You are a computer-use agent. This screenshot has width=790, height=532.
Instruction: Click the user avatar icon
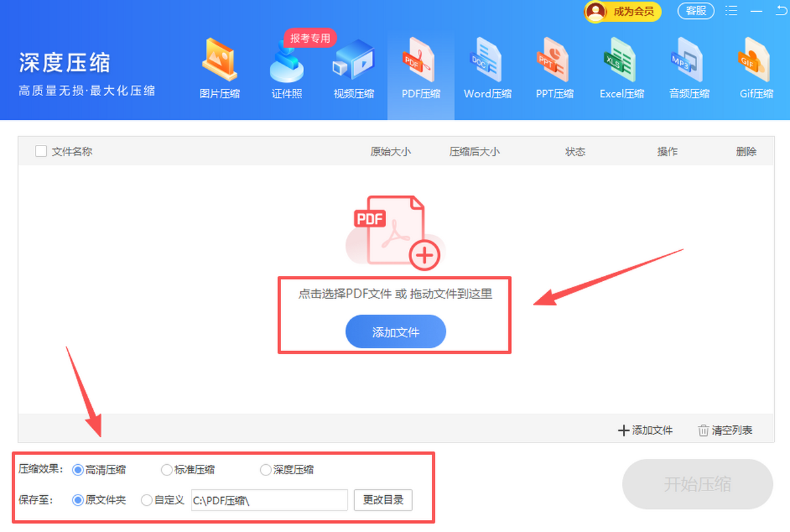click(596, 11)
